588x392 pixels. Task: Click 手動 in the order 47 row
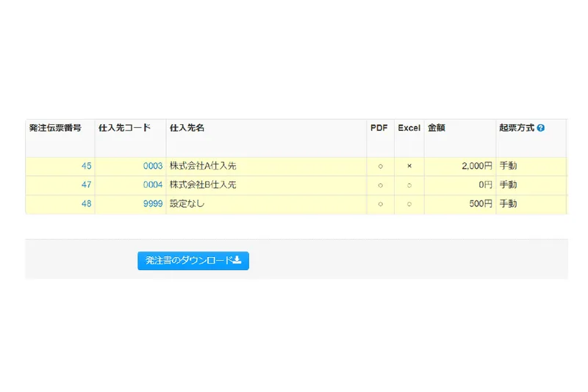tap(508, 184)
